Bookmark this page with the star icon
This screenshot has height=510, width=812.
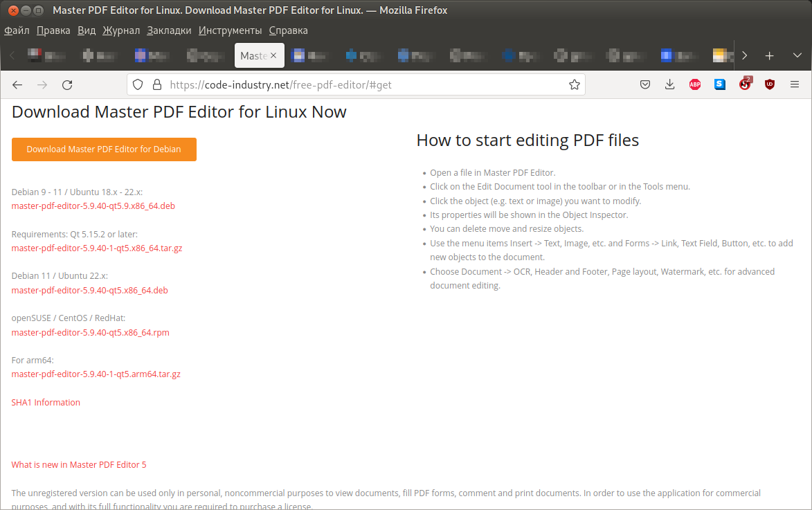574,84
